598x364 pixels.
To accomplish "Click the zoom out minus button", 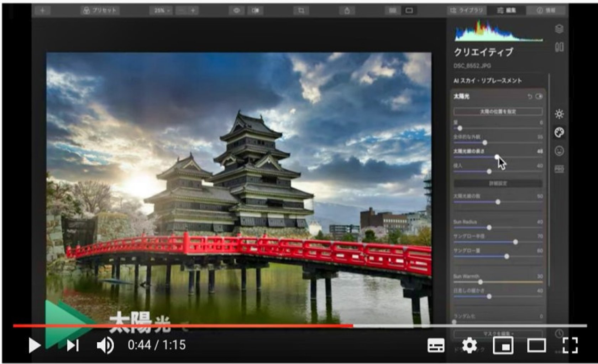I will coord(182,11).
